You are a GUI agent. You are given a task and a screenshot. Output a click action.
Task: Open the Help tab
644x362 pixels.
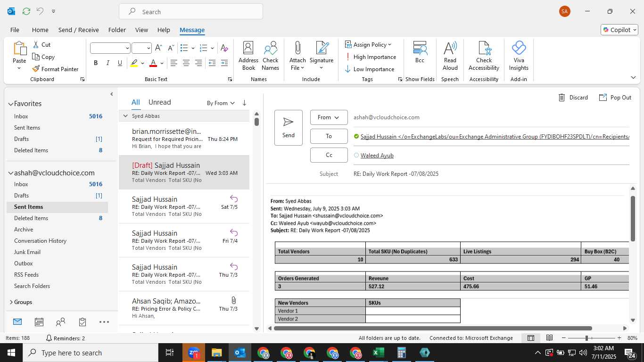164,30
